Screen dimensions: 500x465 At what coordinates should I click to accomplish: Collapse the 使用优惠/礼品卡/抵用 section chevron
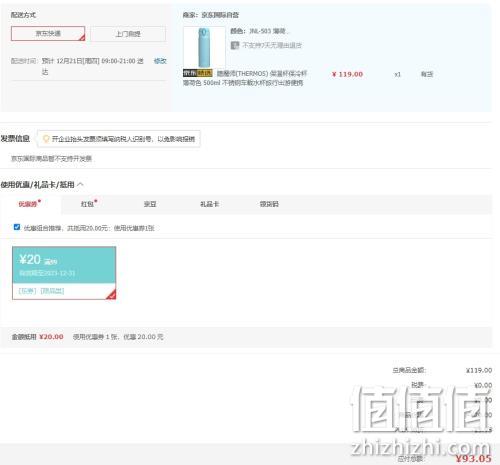click(x=80, y=184)
